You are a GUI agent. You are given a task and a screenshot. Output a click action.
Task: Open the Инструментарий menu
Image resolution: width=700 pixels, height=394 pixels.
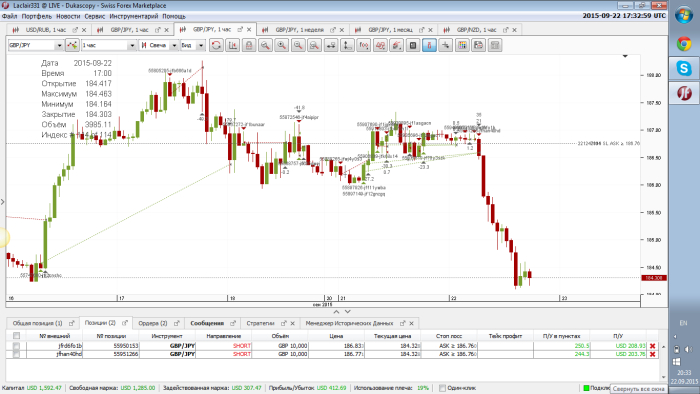(x=133, y=16)
